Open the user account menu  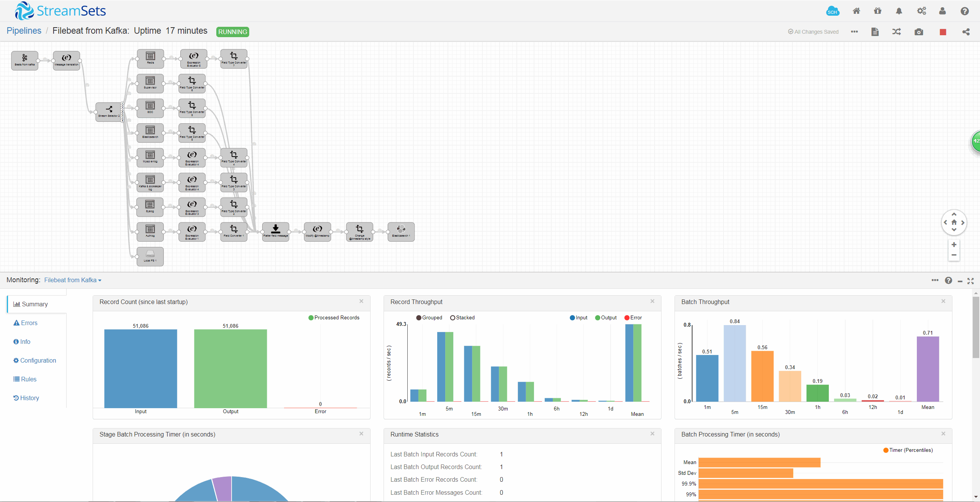[942, 11]
